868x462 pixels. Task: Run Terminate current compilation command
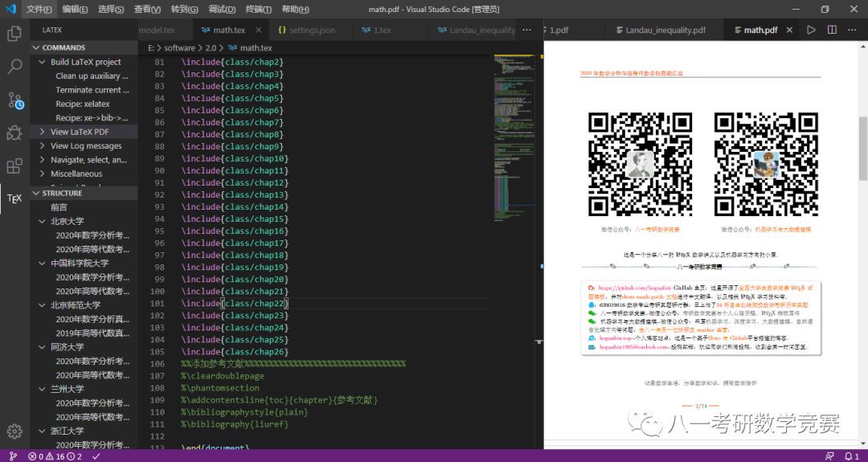tap(92, 90)
